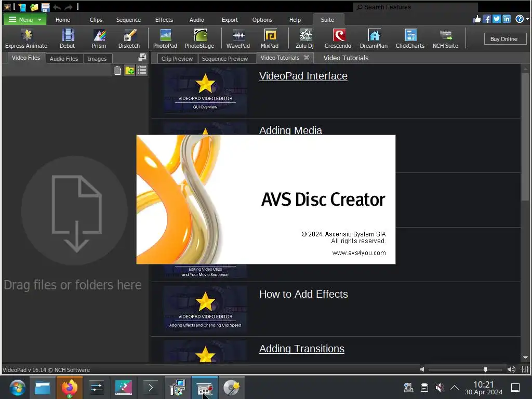Open the Windows Start button

pyautogui.click(x=17, y=388)
